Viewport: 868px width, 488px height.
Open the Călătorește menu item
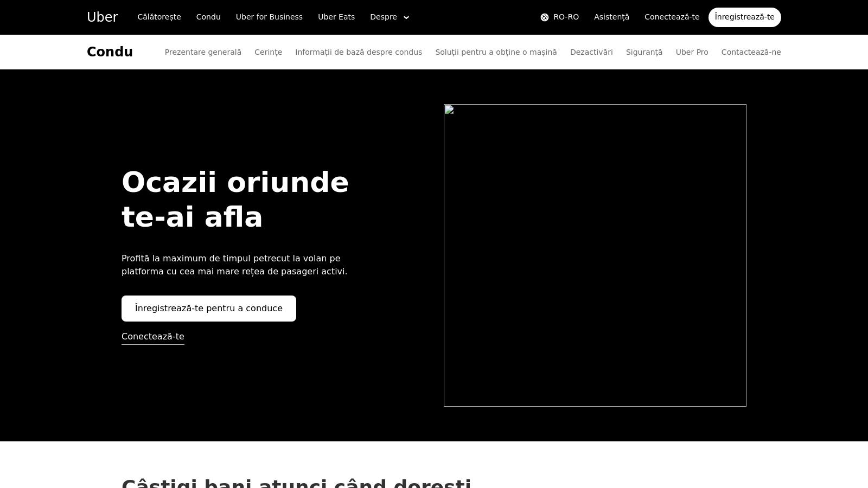point(159,17)
